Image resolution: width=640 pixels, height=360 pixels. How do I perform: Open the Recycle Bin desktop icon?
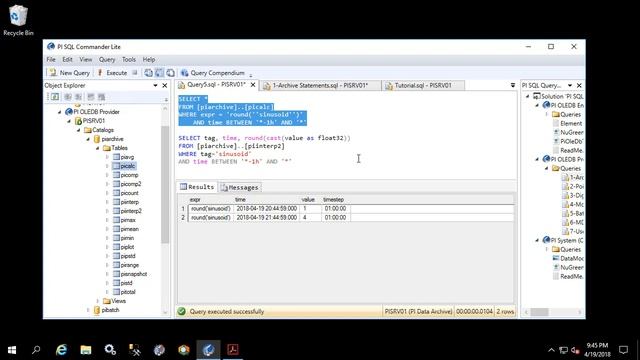click(18, 20)
